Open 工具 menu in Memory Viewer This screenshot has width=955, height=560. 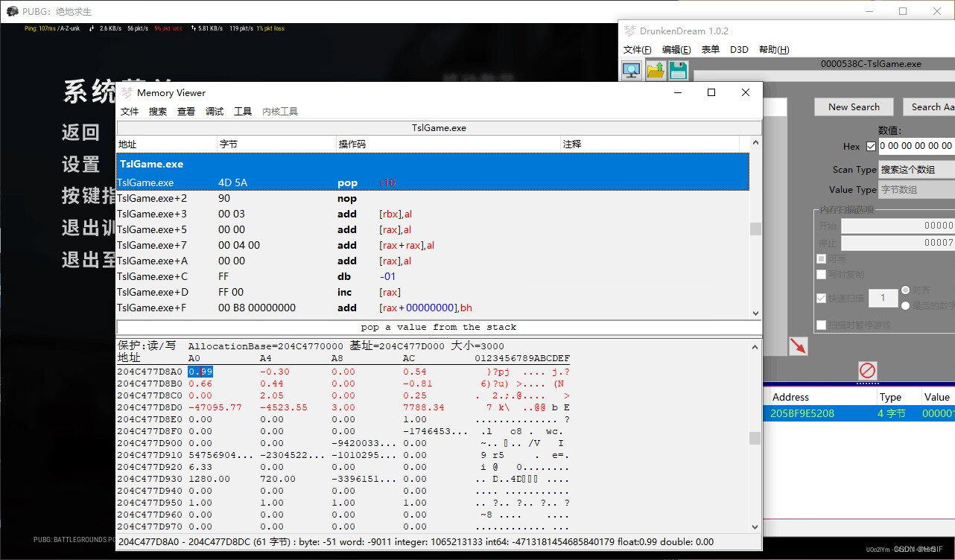tap(243, 112)
